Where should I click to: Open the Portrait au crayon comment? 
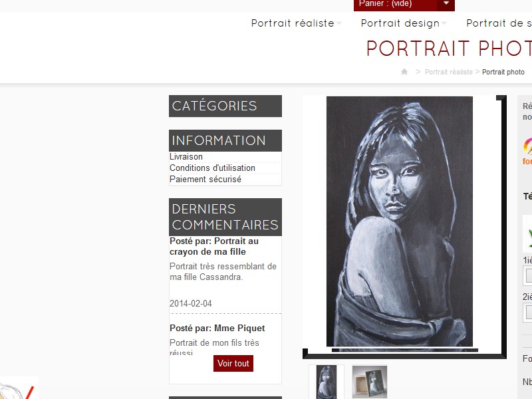214,246
